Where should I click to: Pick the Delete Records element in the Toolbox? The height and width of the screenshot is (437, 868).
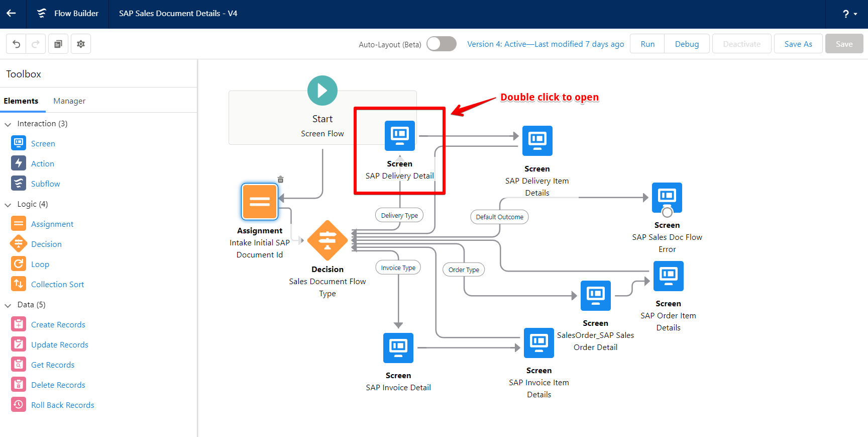(48, 385)
